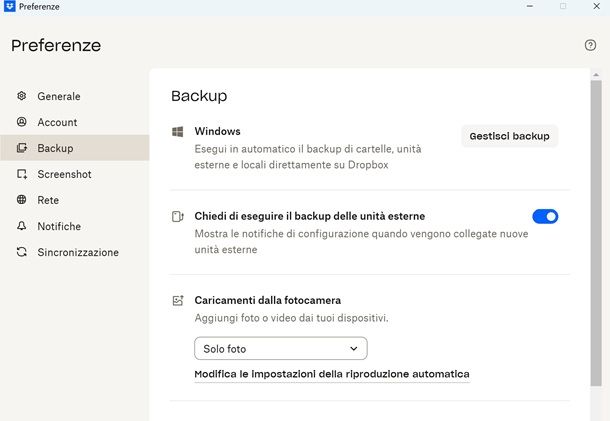Image resolution: width=610 pixels, height=421 pixels.
Task: Click the Account person icon
Action: point(22,122)
